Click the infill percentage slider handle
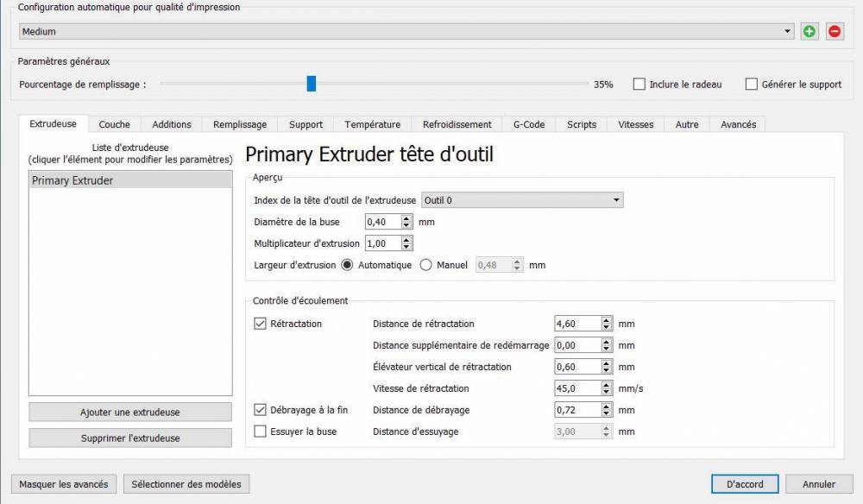Screen dimensions: 863x504 click(x=311, y=84)
